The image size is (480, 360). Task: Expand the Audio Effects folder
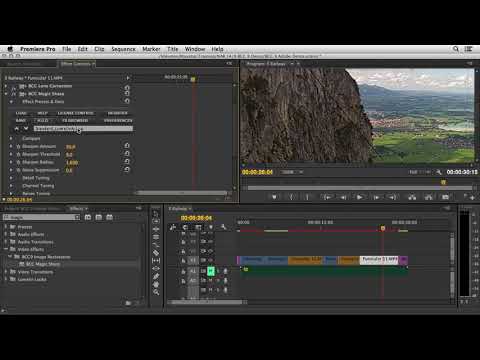click(5, 234)
